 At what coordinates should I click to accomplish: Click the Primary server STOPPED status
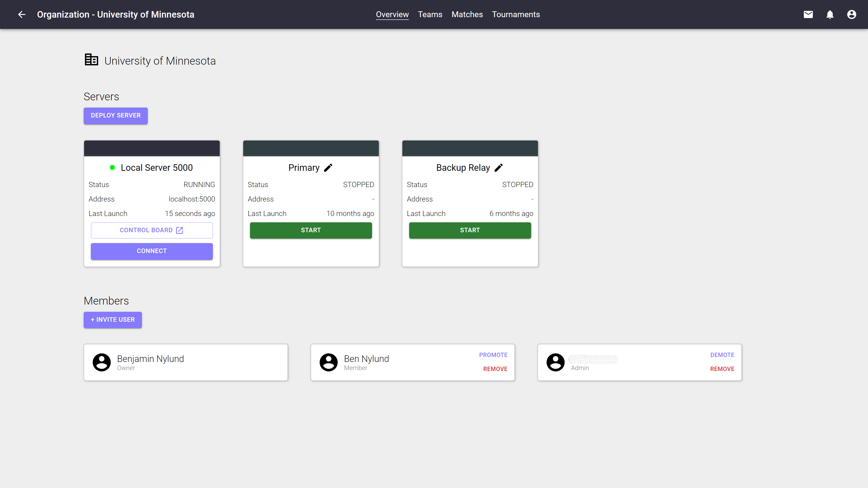[x=359, y=185]
